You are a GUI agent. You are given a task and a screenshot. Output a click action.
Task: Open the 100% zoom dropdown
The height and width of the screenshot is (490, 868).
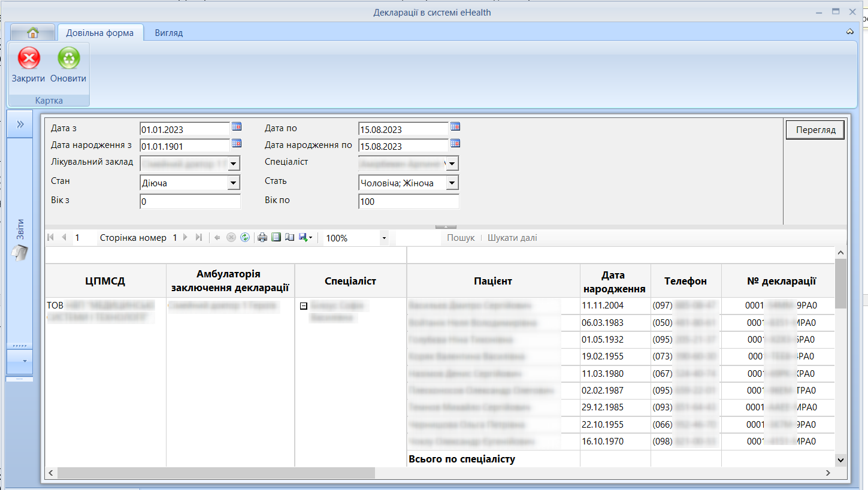coord(384,238)
